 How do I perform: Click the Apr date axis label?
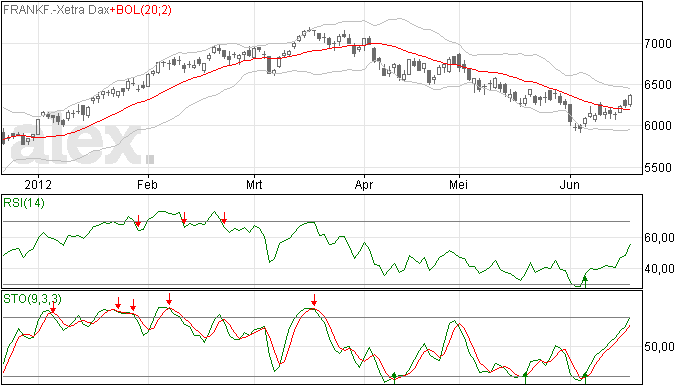364,184
